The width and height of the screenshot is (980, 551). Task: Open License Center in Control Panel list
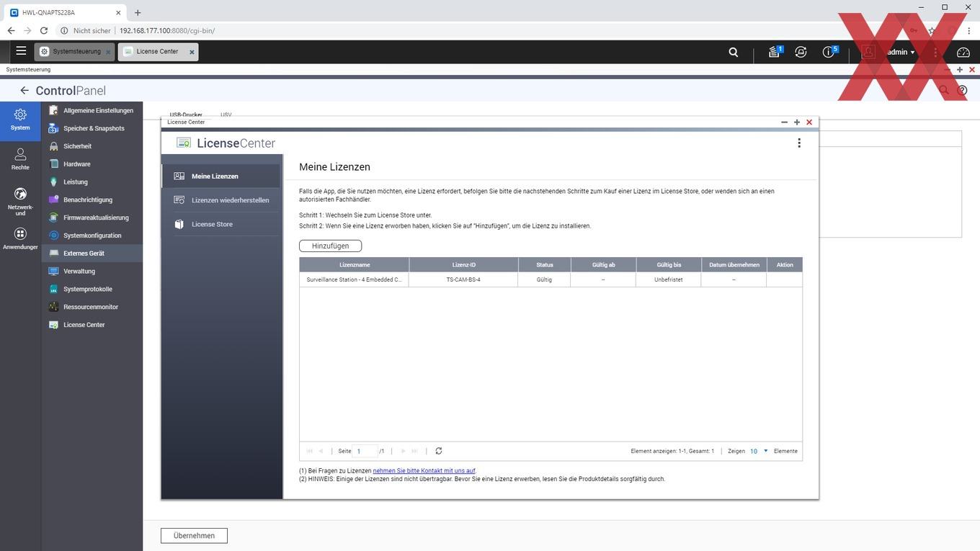click(92, 325)
